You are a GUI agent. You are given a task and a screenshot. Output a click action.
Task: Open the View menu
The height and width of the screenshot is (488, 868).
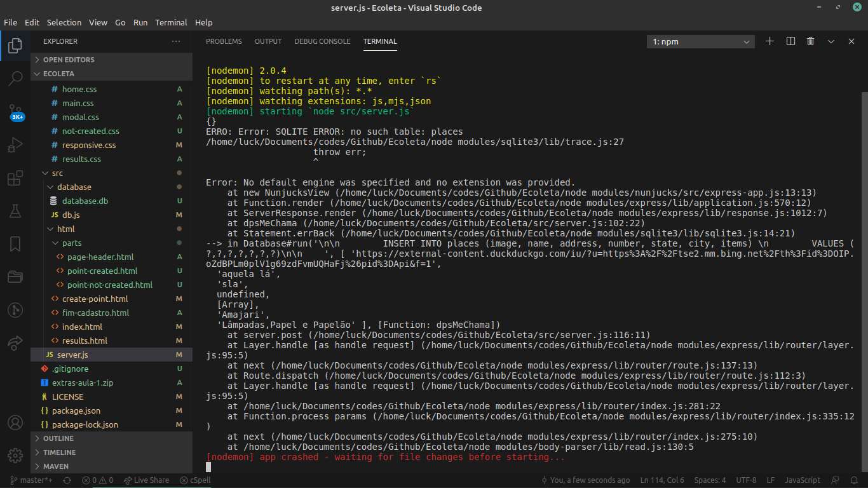coord(98,22)
